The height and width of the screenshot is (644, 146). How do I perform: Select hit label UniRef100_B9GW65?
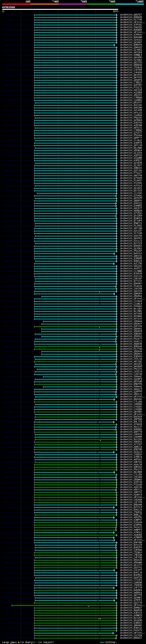coord(131,30)
